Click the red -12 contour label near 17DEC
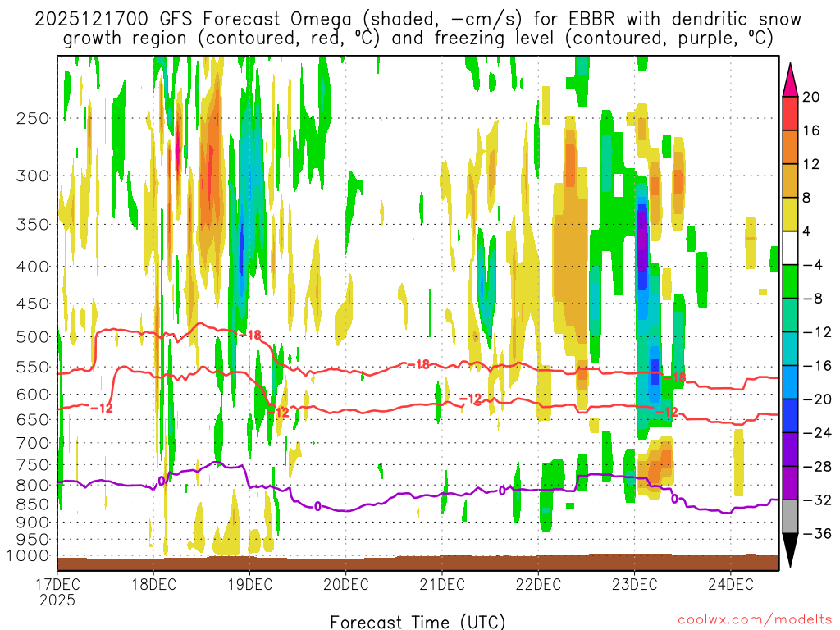Image resolution: width=840 pixels, height=630 pixels. click(x=101, y=408)
